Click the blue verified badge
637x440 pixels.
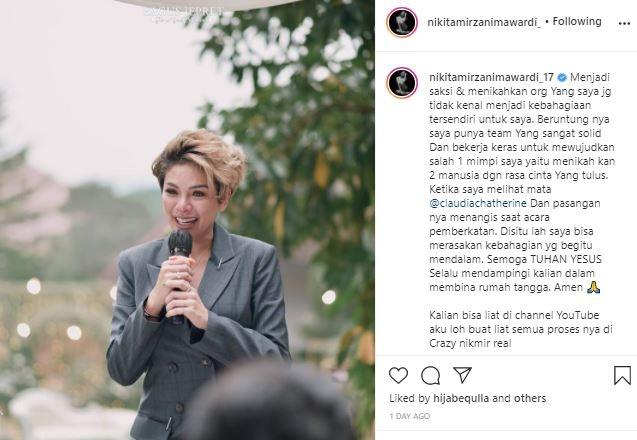pos(562,77)
